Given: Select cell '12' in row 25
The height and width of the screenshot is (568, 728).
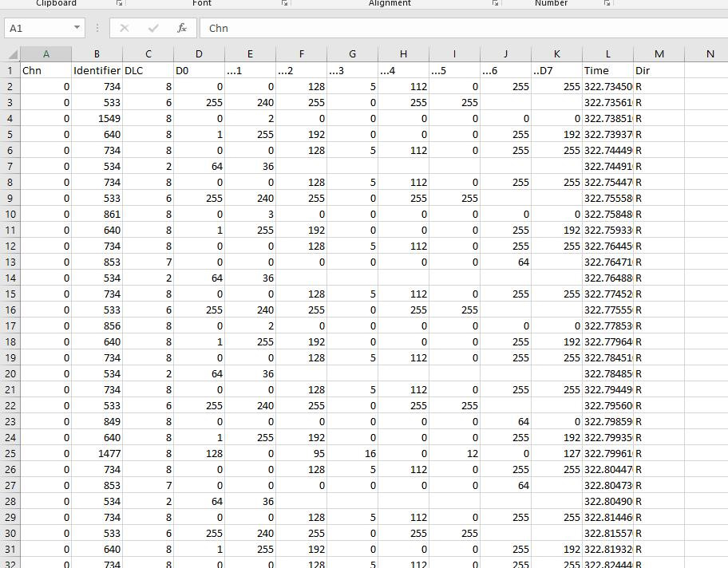Looking at the screenshot, I should coord(454,453).
